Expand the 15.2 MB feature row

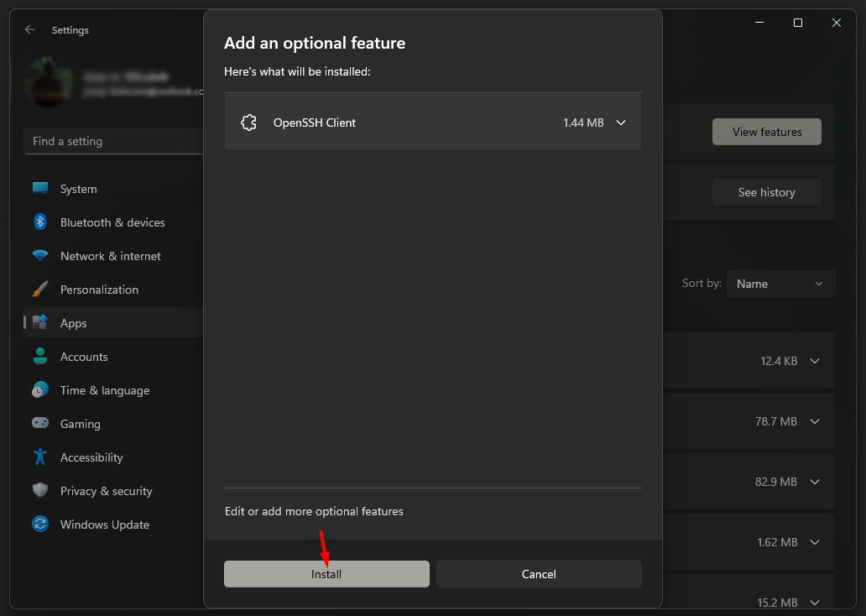pyautogui.click(x=815, y=603)
